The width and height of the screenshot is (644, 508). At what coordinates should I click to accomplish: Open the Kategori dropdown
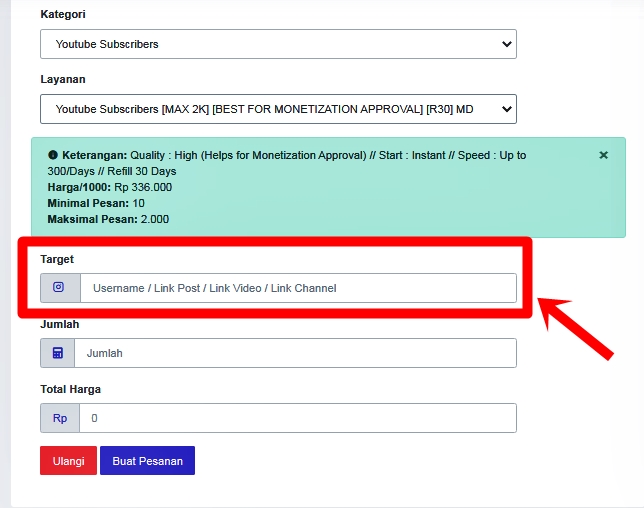click(278, 44)
